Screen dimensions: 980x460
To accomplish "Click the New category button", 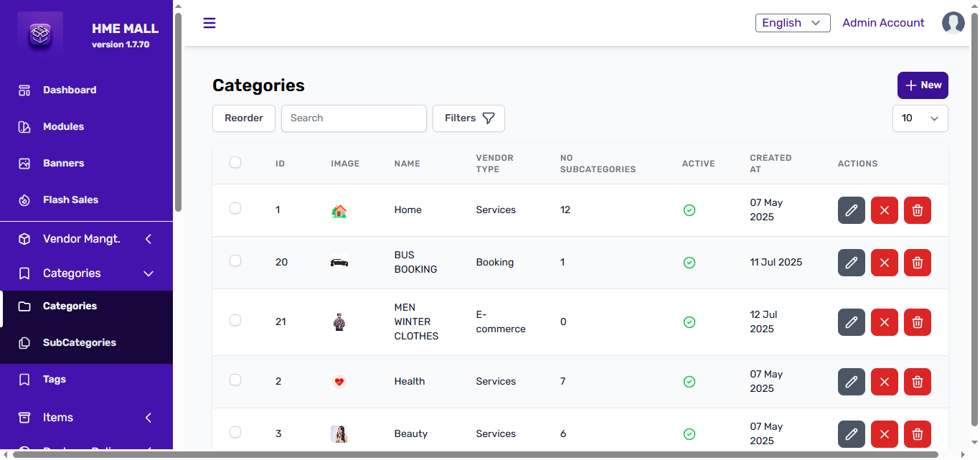I will [x=922, y=85].
